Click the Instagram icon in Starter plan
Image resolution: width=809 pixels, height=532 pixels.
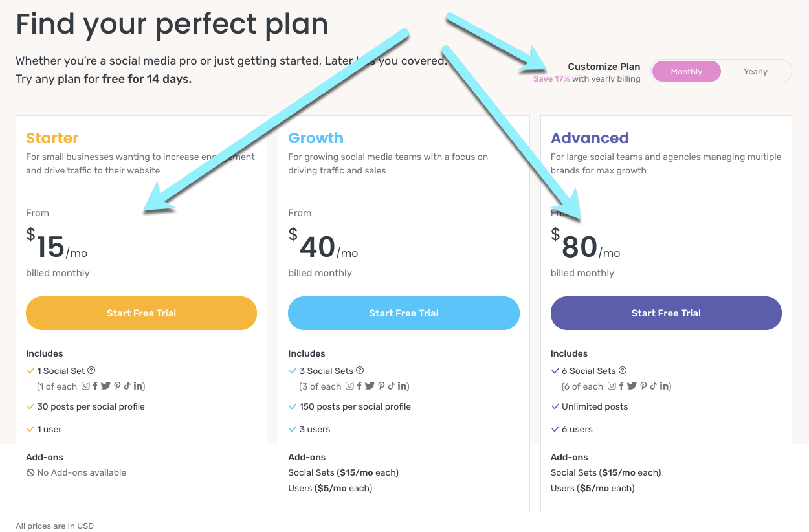pos(85,386)
